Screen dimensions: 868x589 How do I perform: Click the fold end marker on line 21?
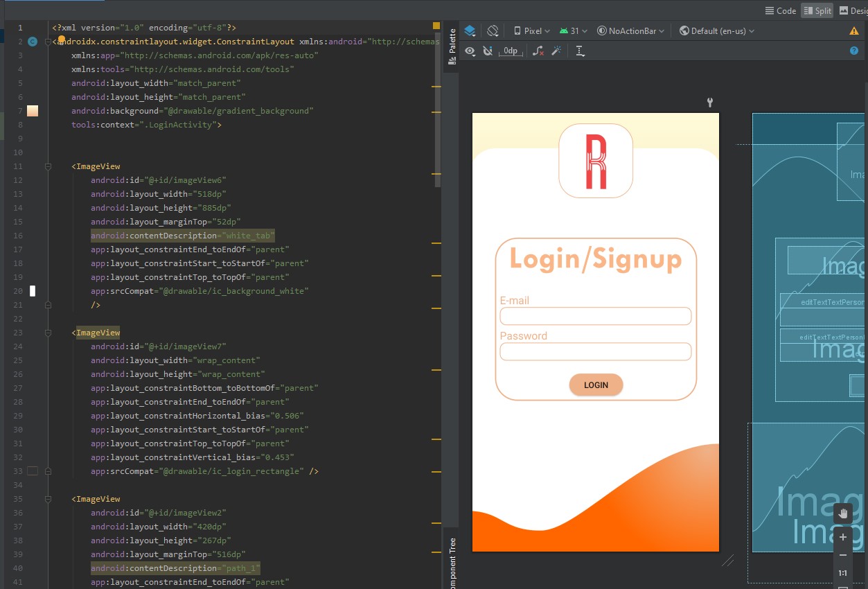48,305
